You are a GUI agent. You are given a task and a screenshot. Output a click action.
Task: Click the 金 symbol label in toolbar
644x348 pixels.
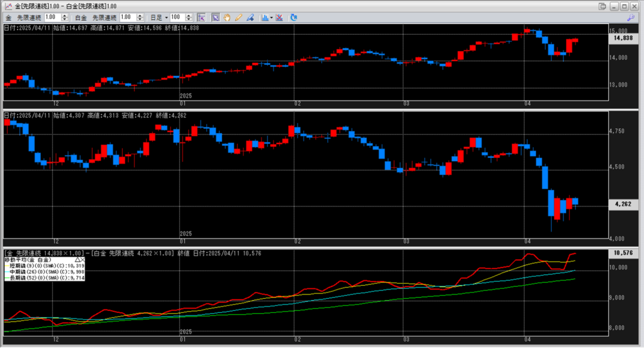click(9, 17)
